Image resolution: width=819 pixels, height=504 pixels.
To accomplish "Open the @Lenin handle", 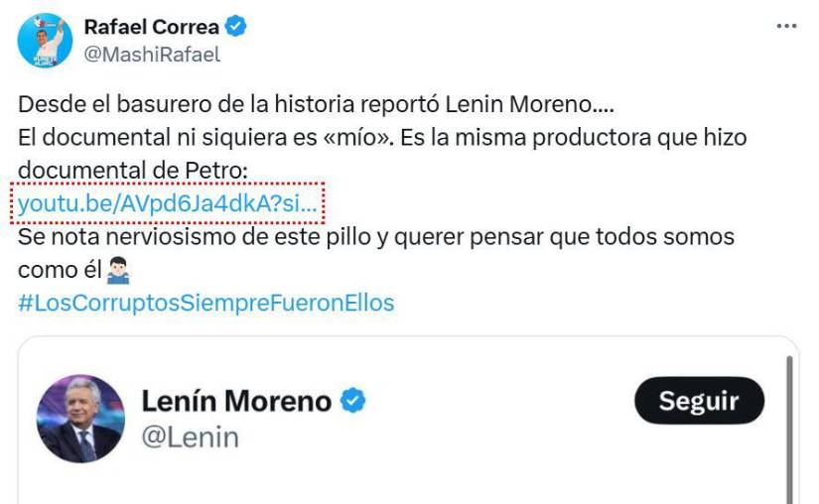I will coord(190,437).
